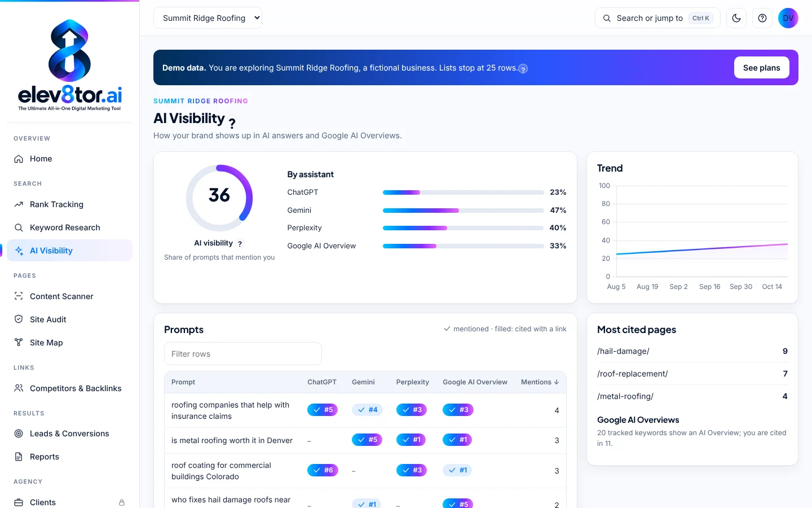Open the Summit Ridge Roofing business dropdown

coord(208,18)
